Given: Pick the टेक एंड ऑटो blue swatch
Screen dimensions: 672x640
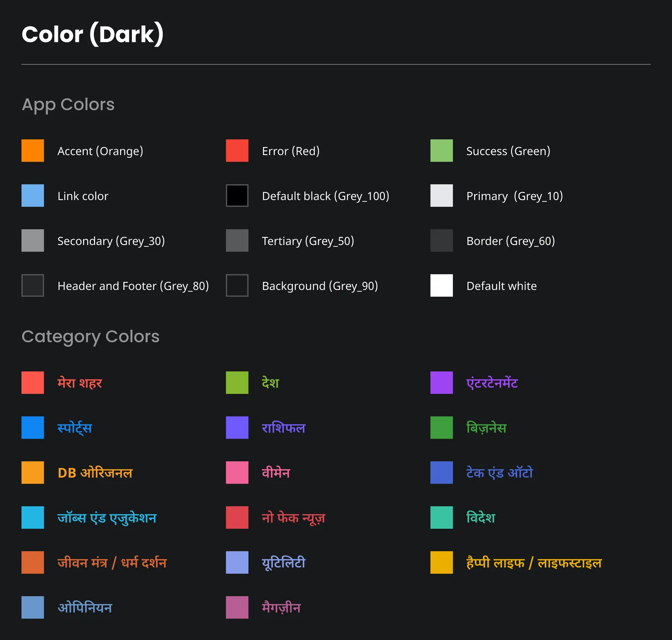Looking at the screenshot, I should click(442, 472).
